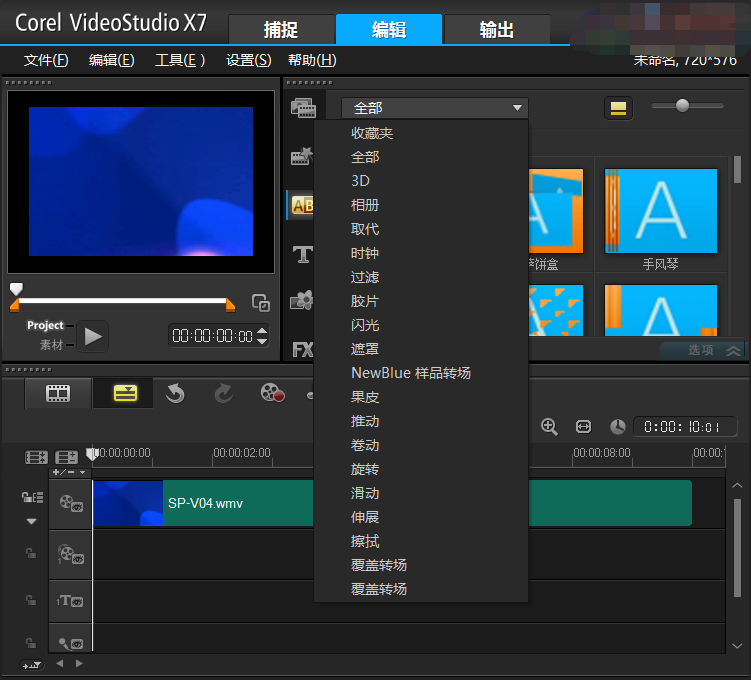Viewport: 751px width, 680px height.
Task: Choose 相册 from the category list
Action: click(x=365, y=205)
